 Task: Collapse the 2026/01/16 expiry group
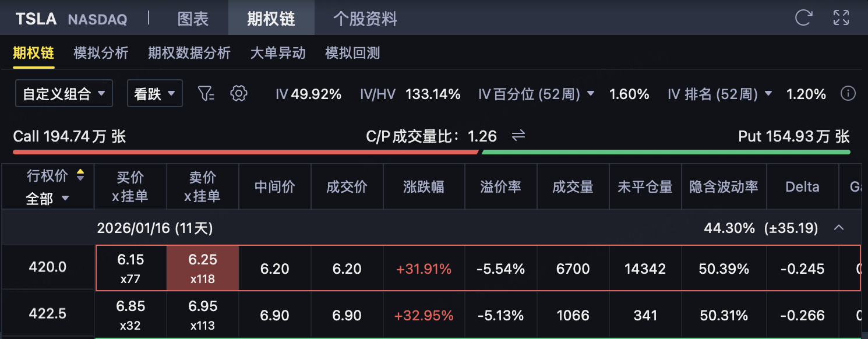tap(839, 228)
